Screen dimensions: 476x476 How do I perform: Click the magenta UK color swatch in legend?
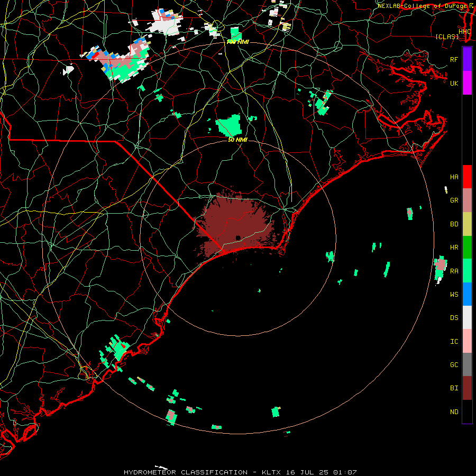point(467,83)
